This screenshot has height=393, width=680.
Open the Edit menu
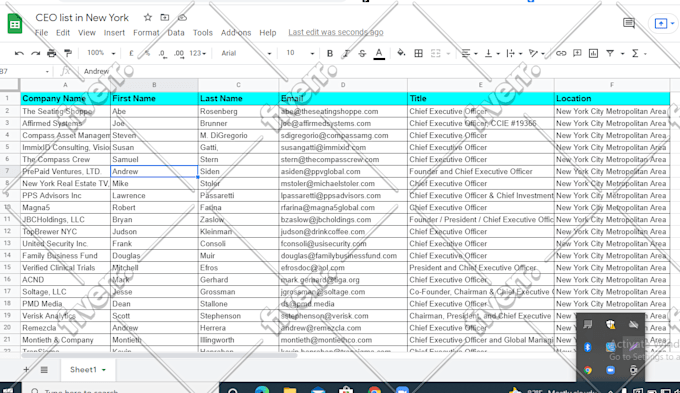click(x=63, y=33)
